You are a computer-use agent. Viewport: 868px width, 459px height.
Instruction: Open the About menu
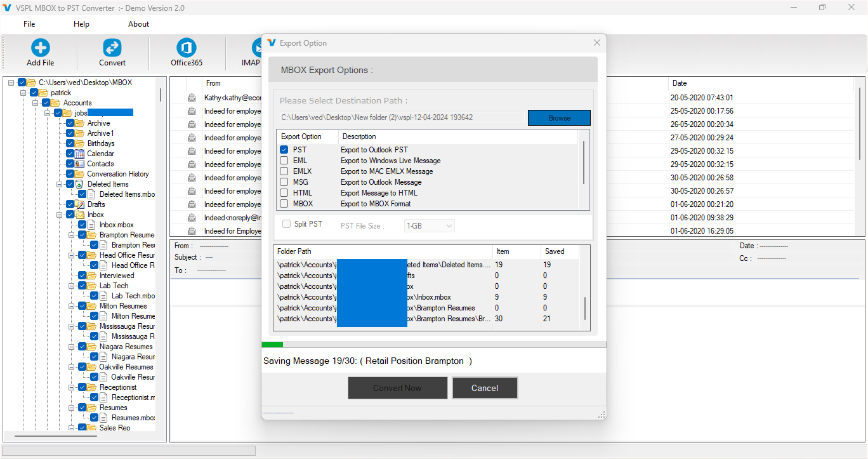point(138,24)
